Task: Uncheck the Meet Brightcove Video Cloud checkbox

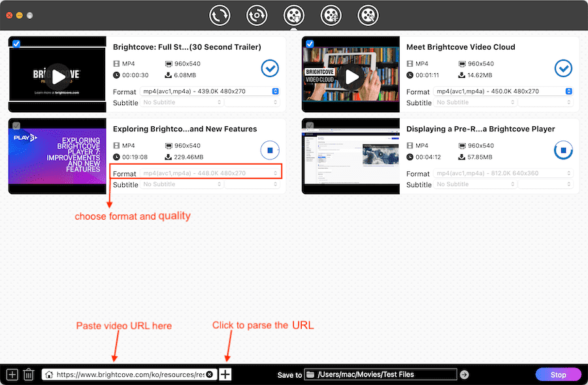Action: point(310,44)
